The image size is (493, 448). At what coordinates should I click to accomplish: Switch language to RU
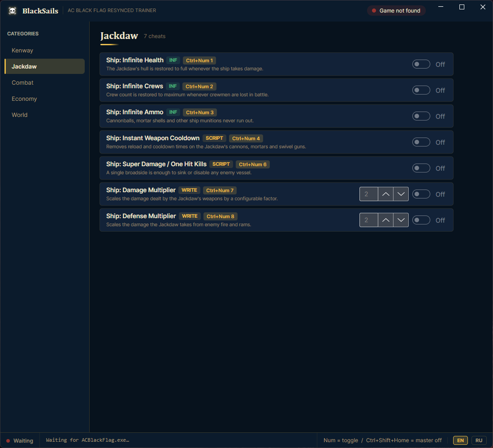click(479, 440)
